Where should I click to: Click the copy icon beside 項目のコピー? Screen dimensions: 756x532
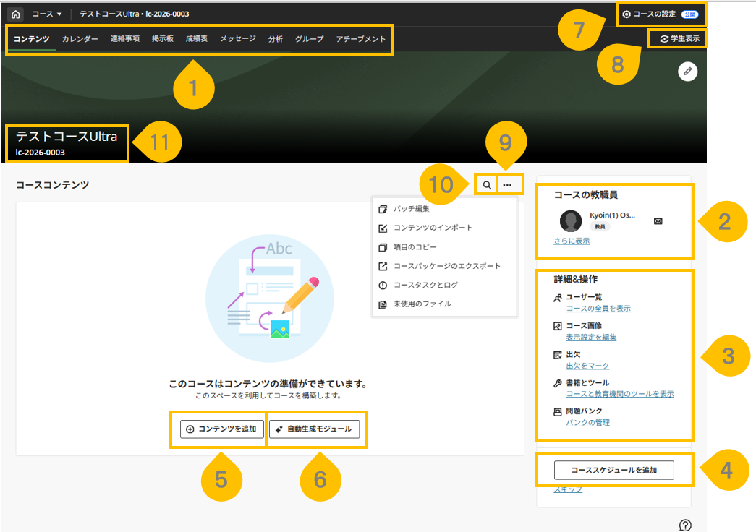(x=383, y=247)
